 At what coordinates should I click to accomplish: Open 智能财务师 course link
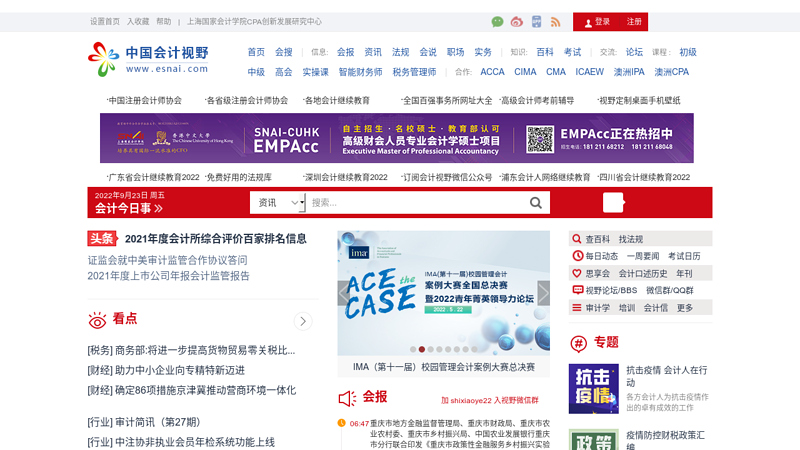[x=360, y=72]
